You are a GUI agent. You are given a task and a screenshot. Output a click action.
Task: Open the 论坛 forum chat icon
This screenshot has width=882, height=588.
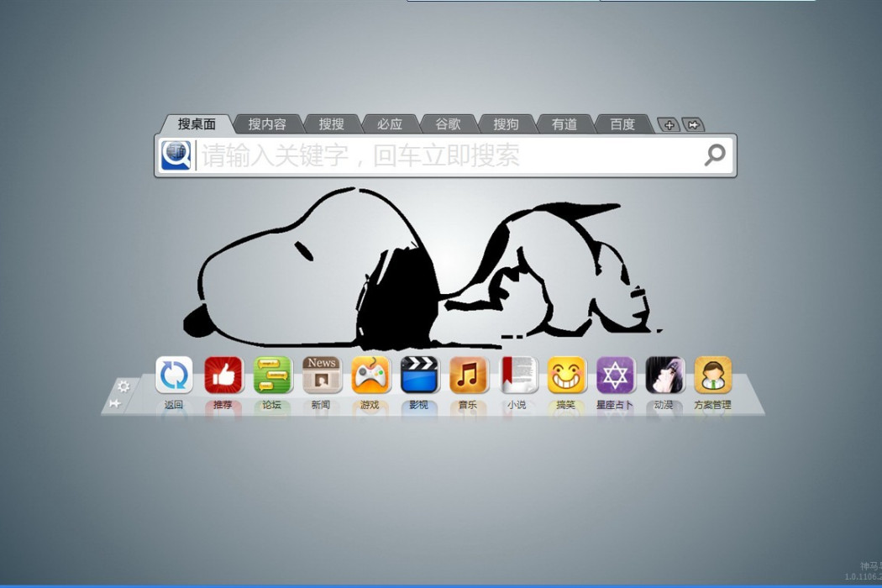pos(272,375)
